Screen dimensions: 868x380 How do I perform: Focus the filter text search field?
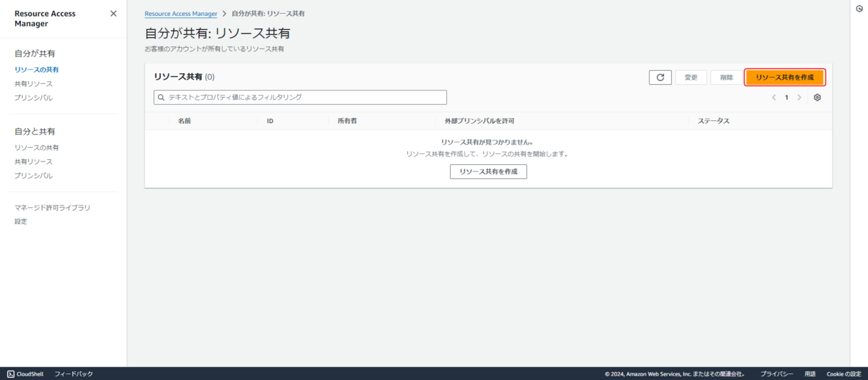[x=300, y=97]
